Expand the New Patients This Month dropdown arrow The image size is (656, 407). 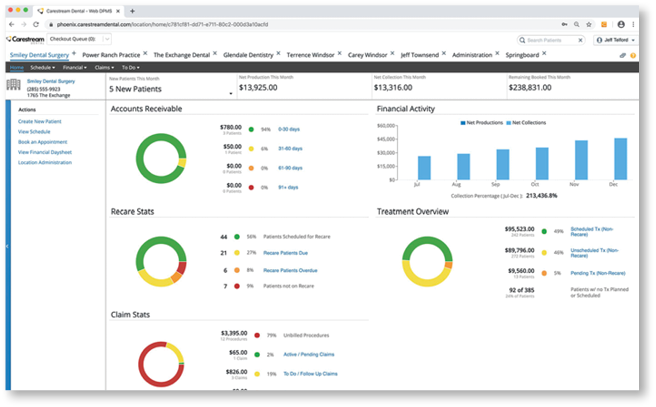tap(231, 93)
